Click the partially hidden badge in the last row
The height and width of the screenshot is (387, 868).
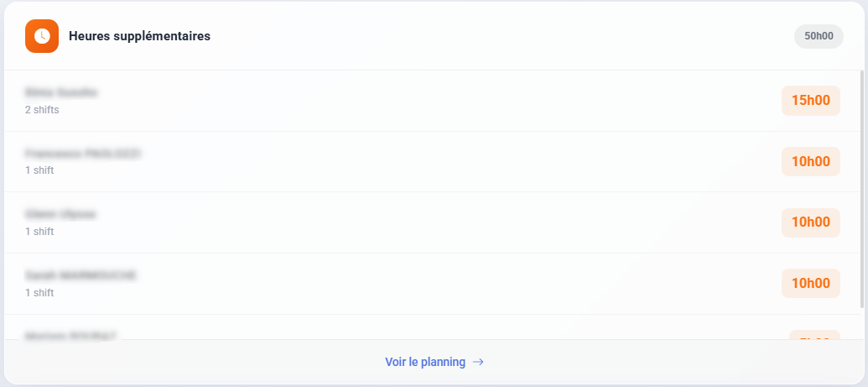[813, 336]
